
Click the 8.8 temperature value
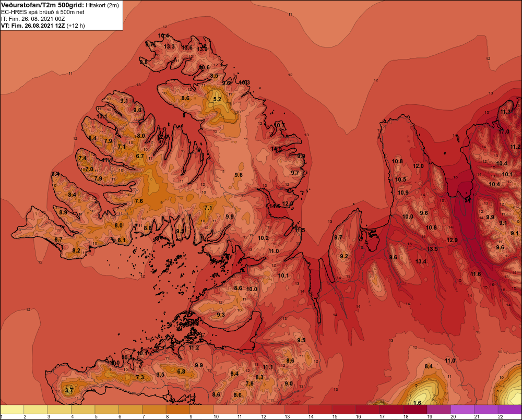click(x=148, y=228)
